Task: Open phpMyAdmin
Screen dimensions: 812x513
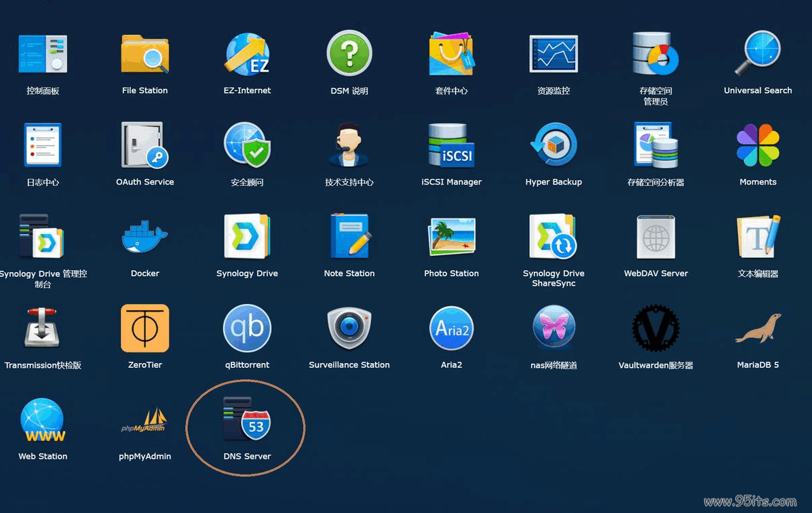Action: tap(145, 420)
